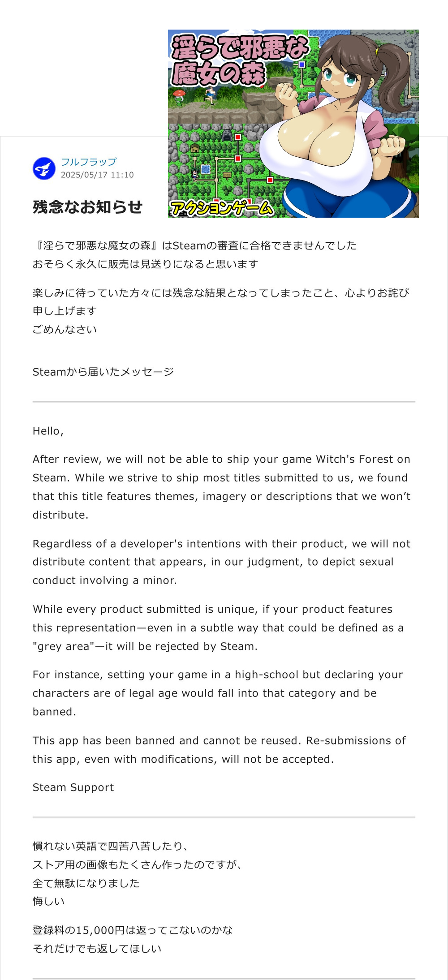Click the Steamから届いたメッセージ line
The height and width of the screenshot is (980, 448).
pos(103,372)
